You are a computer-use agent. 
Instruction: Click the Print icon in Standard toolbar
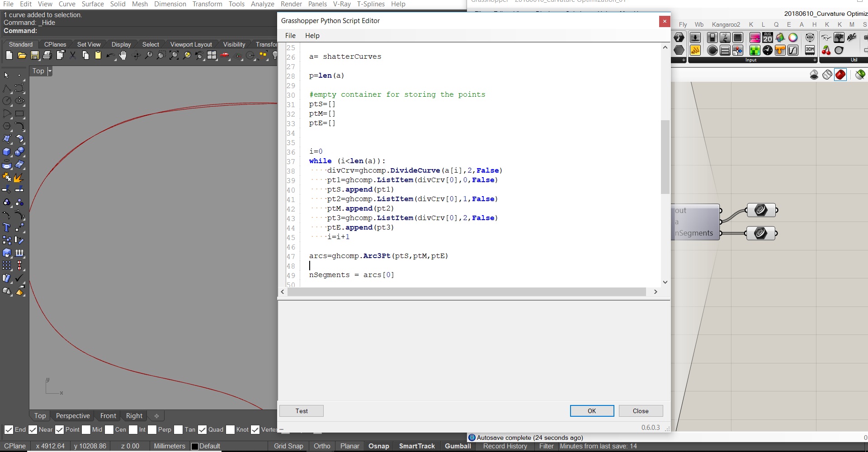pos(47,56)
